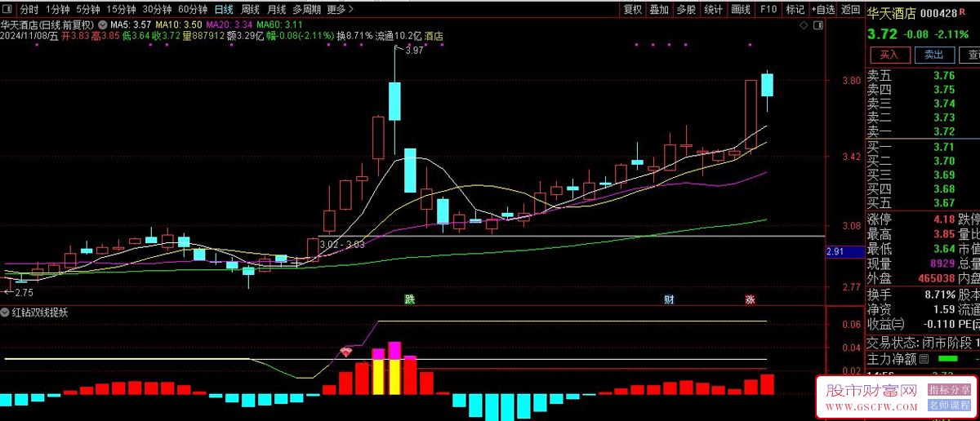Click the red diamond signal in indicator
The image size is (980, 421).
point(346,352)
